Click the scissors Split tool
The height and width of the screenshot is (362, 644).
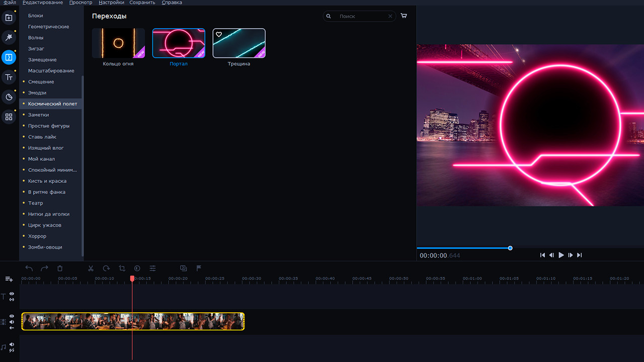[x=91, y=268]
